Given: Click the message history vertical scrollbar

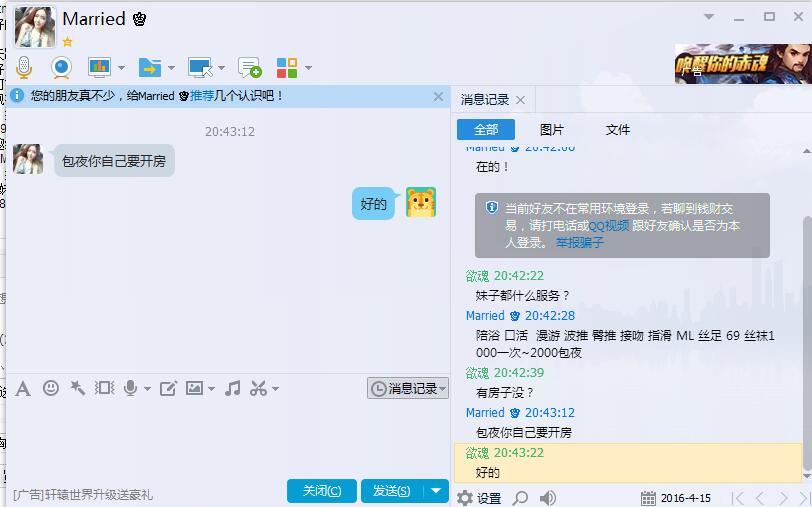Looking at the screenshot, I should tap(807, 342).
